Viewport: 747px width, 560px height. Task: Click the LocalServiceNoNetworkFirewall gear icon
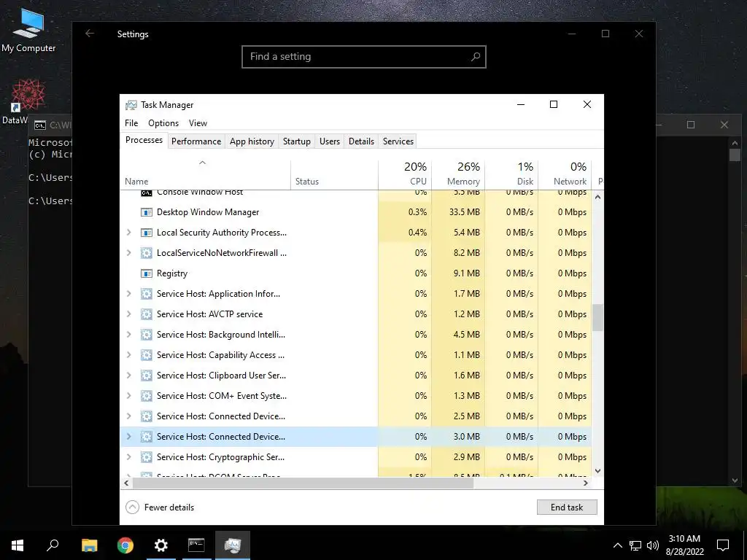click(x=146, y=253)
